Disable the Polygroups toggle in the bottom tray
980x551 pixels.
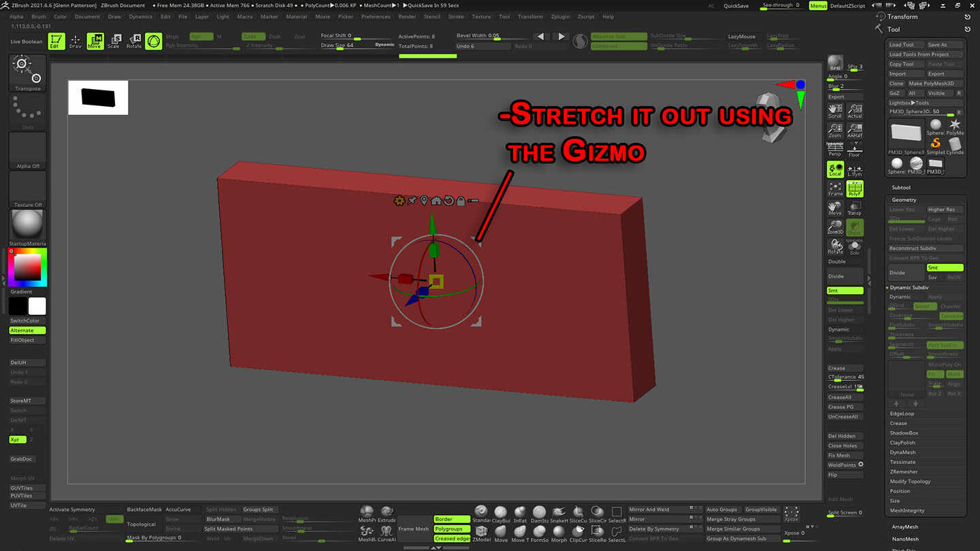pyautogui.click(x=452, y=529)
